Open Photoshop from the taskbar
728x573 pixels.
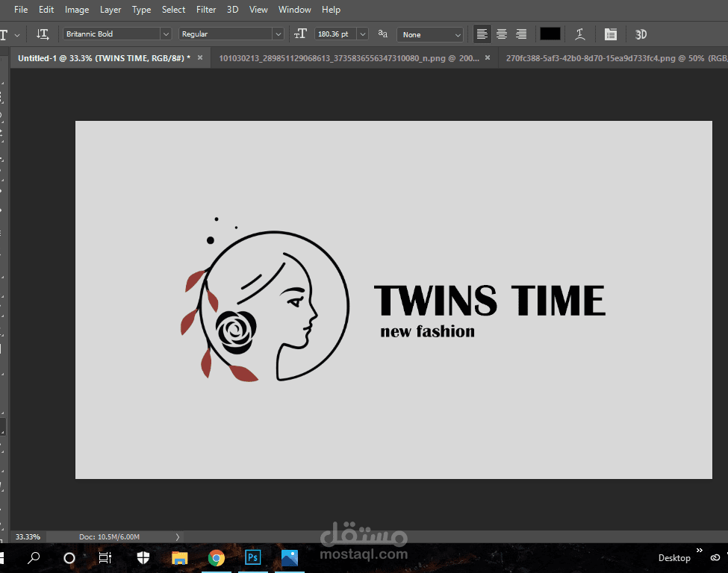[253, 557]
